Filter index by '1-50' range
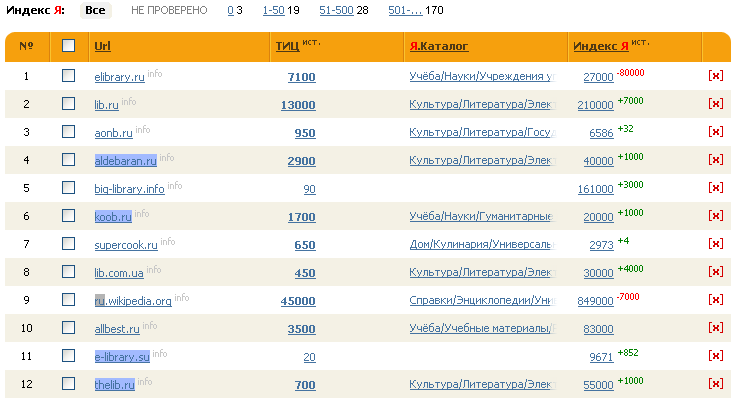 [273, 10]
